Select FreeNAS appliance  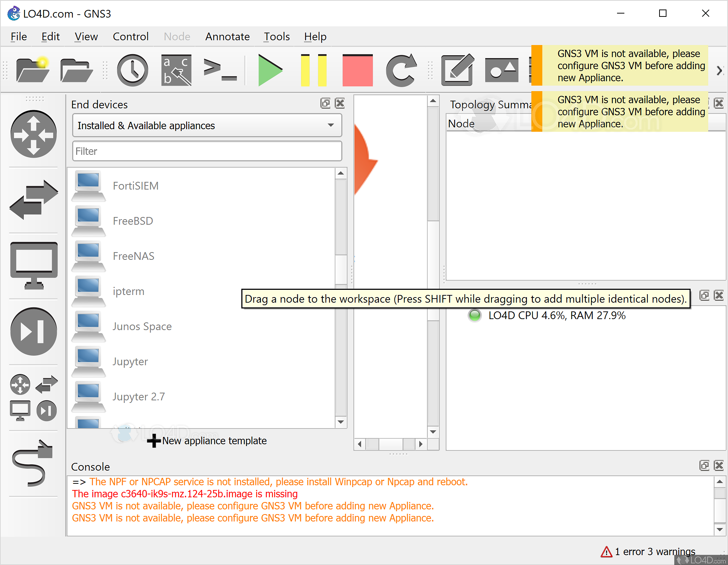201,256
